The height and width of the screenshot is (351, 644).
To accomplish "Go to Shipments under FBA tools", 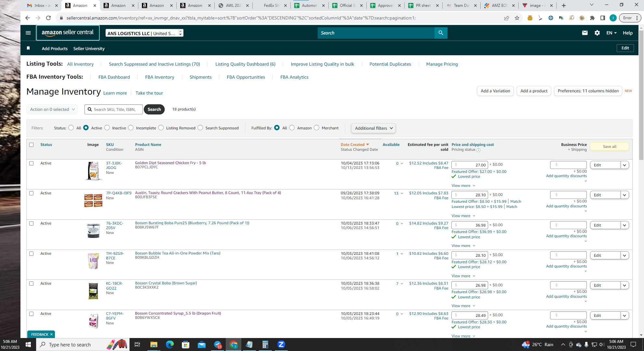I will point(200,77).
